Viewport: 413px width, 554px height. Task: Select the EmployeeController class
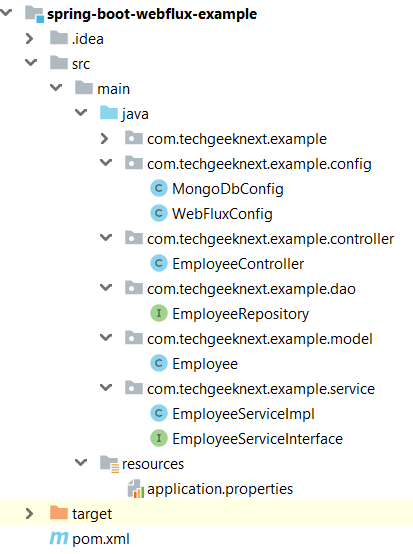(238, 264)
